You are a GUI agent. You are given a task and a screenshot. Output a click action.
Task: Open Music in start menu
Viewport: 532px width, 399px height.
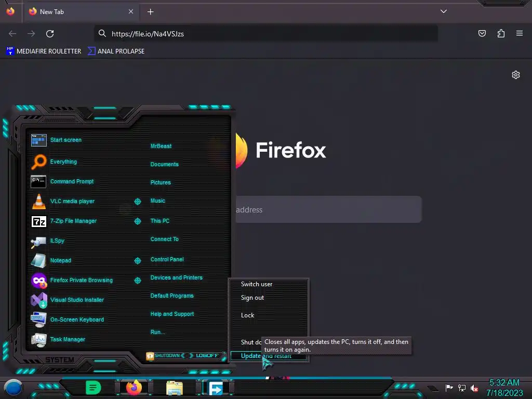click(x=158, y=201)
